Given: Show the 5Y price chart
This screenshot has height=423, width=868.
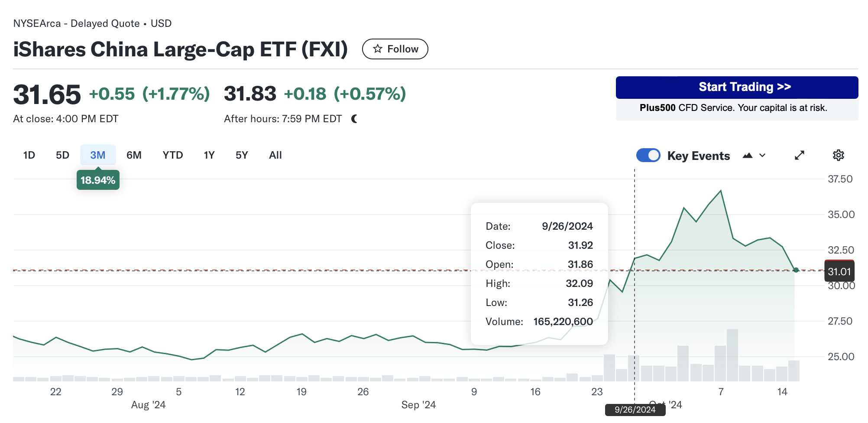Looking at the screenshot, I should click(x=242, y=155).
